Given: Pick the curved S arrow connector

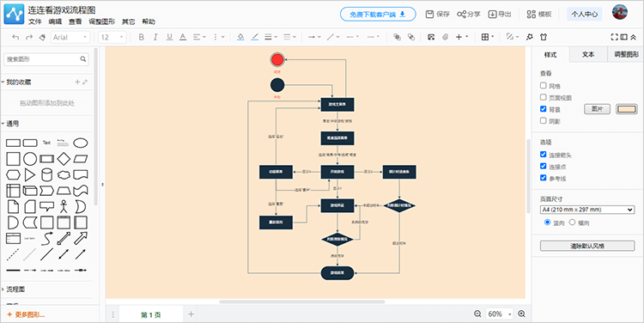Looking at the screenshot, I should pyautogui.click(x=47, y=238).
